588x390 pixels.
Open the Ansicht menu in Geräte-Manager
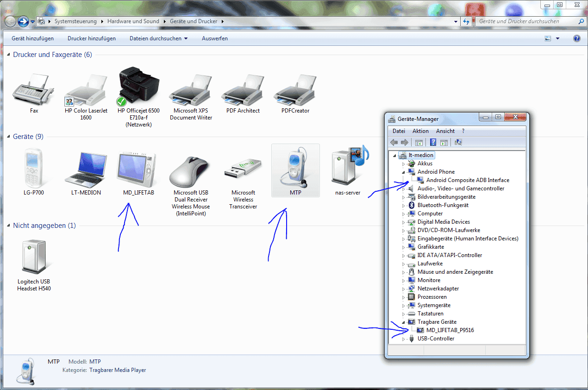click(445, 131)
